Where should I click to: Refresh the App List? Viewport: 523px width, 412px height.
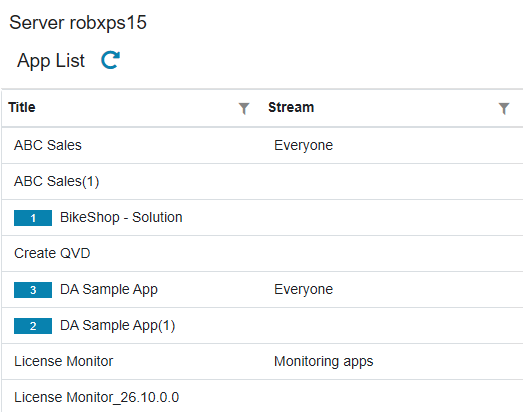110,60
